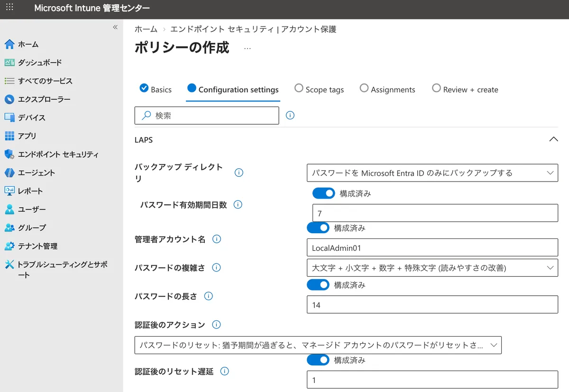
Task: Open the Dashboard sidebar icon
Action: 9,63
